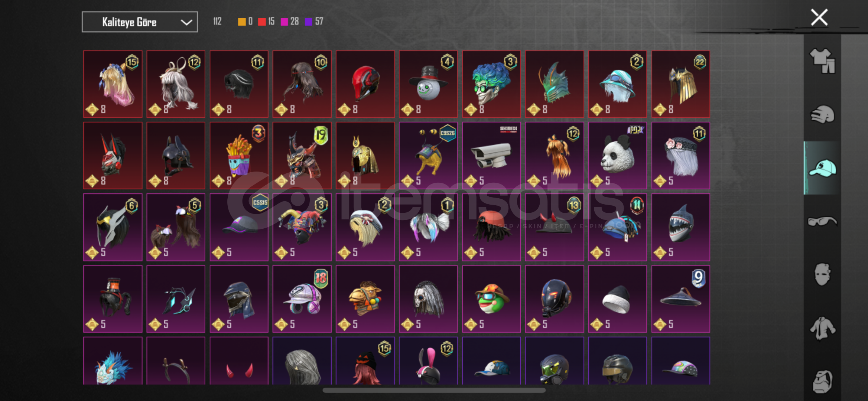
Task: Close the inventory with the X icon
Action: point(819,17)
